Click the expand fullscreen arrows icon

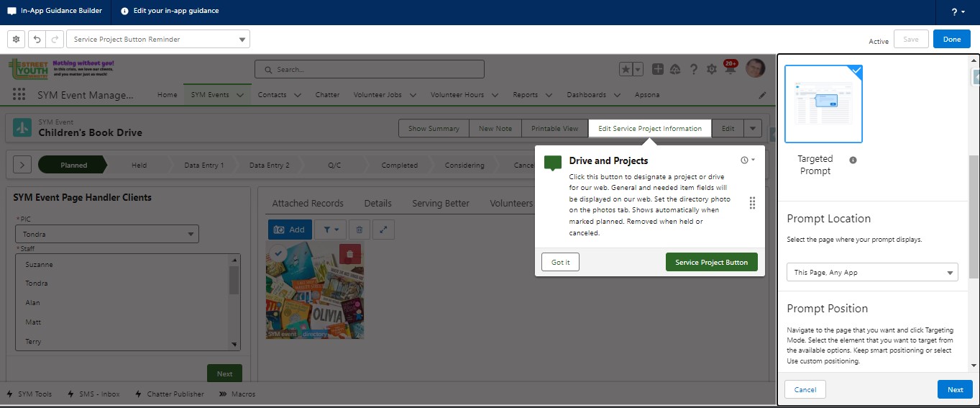pyautogui.click(x=384, y=230)
